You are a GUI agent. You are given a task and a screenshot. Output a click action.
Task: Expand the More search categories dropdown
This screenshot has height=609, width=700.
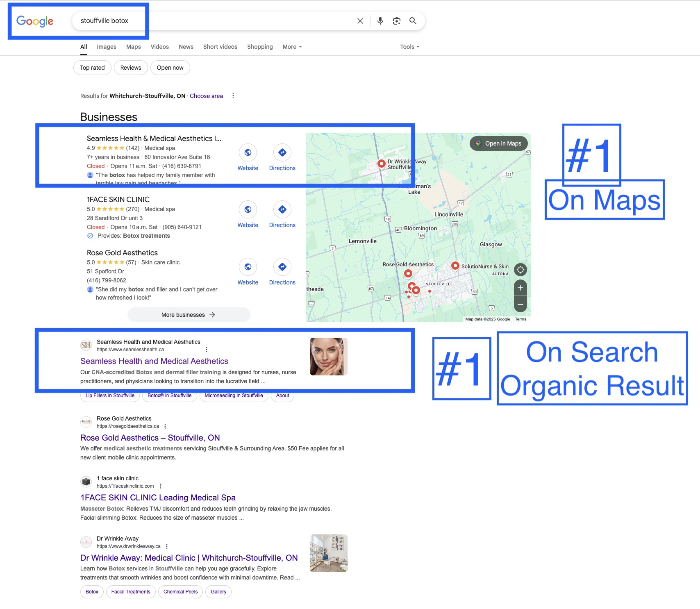[x=292, y=47]
